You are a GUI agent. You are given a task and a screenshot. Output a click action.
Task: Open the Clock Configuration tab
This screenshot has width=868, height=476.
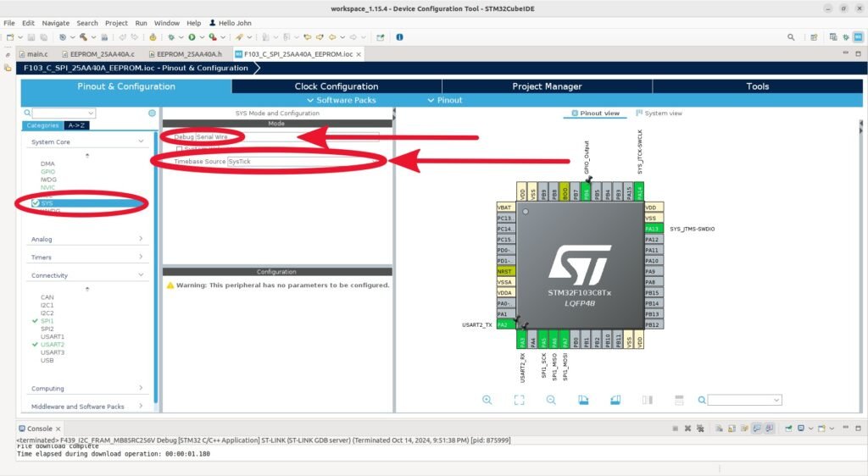pyautogui.click(x=337, y=86)
